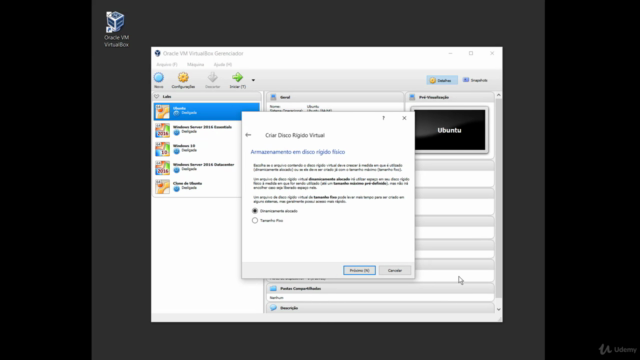Image resolution: width=640 pixels, height=360 pixels.
Task: Click the Geral section monitor icon
Action: [273, 97]
